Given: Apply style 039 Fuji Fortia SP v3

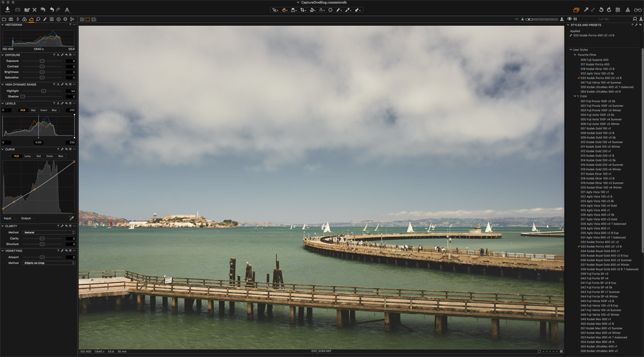Looking at the screenshot, I should (x=594, y=273).
